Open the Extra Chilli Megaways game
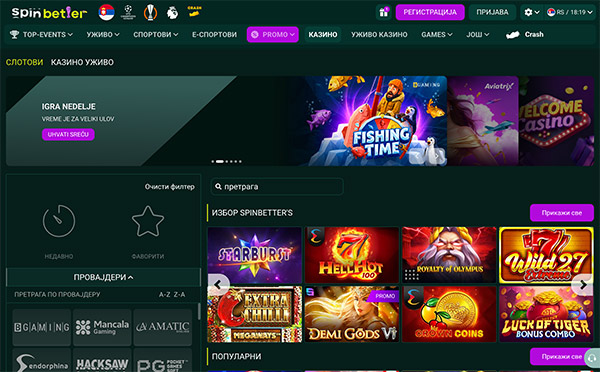Image resolution: width=600 pixels, height=372 pixels. [254, 314]
